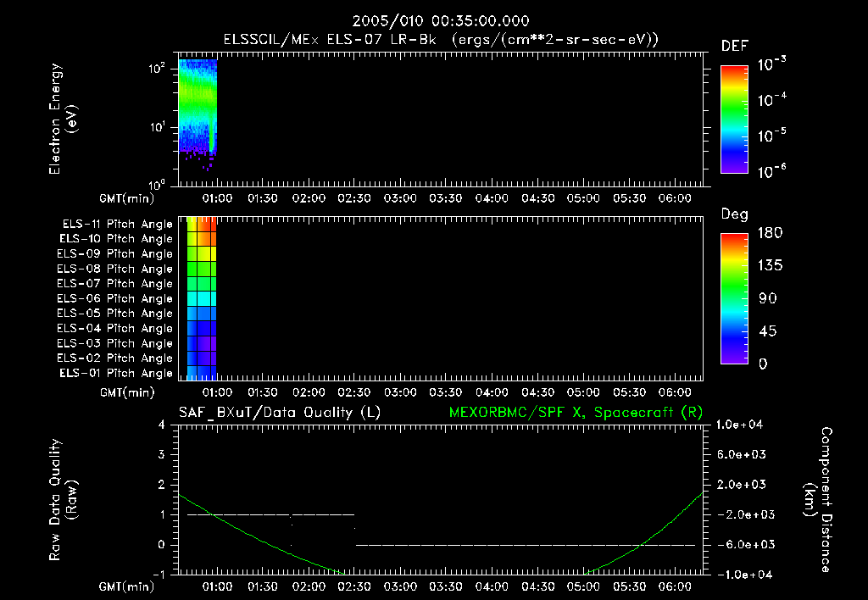
Task: Select the ELS-03 Pitch Angle row label
Action: pyautogui.click(x=114, y=343)
